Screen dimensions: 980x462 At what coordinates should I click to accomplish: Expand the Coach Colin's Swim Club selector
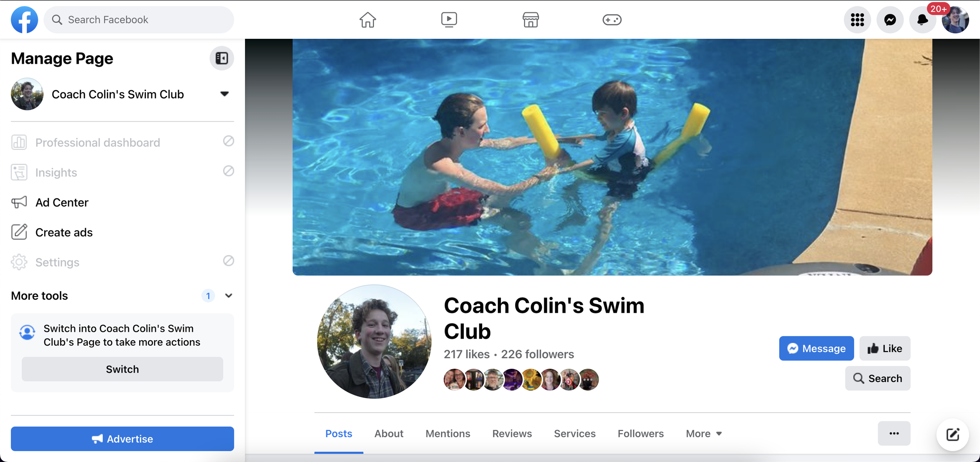pyautogui.click(x=224, y=94)
